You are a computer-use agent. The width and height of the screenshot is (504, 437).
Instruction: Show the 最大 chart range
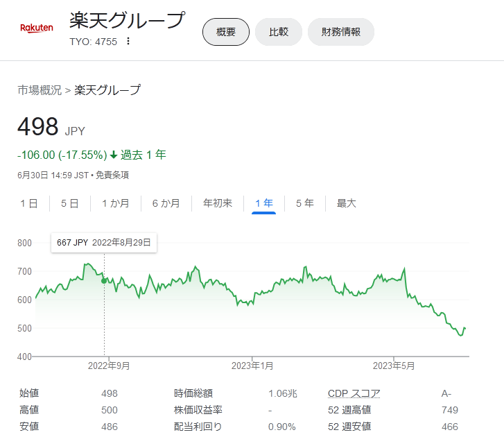347,203
